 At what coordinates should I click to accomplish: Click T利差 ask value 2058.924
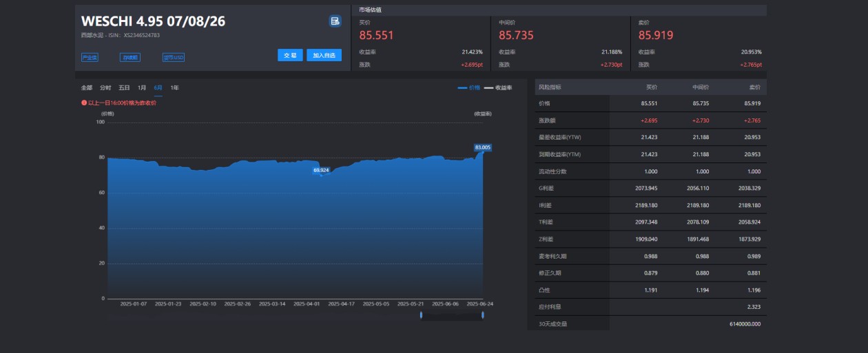(x=749, y=222)
